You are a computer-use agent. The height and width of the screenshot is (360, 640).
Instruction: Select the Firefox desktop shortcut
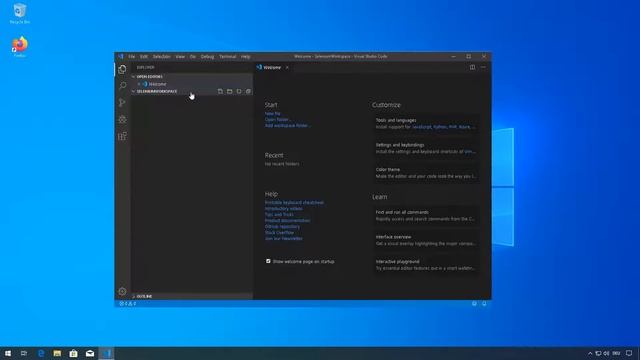point(20,47)
